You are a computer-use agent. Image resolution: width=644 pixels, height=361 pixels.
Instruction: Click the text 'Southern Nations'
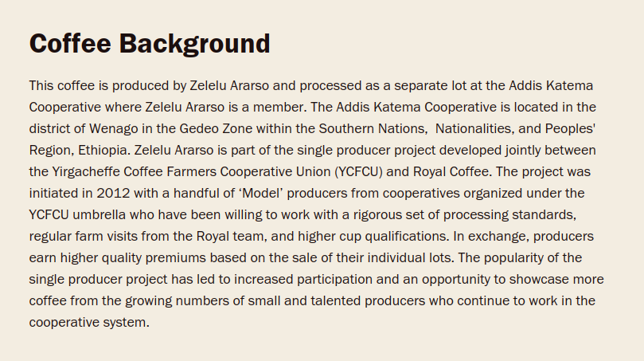pyautogui.click(x=372, y=128)
